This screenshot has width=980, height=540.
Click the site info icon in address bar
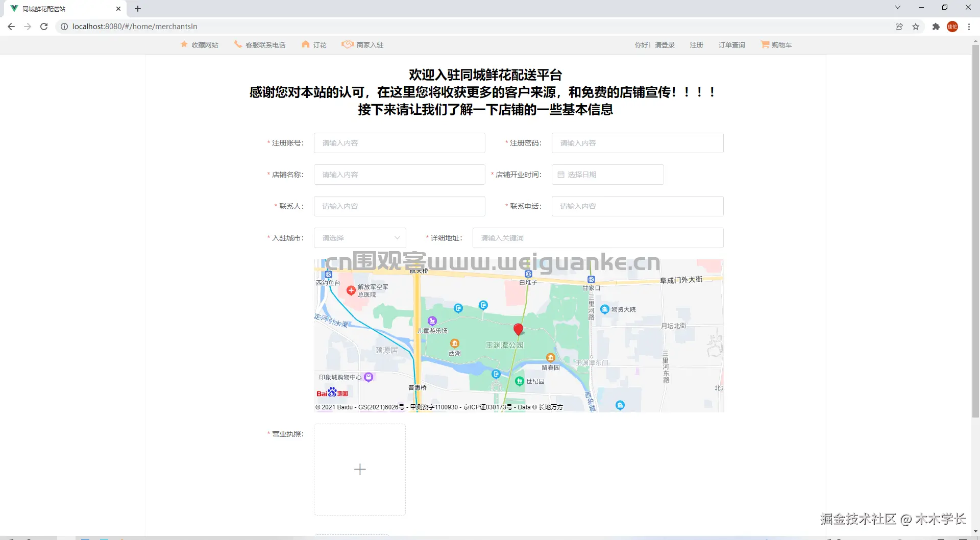tap(64, 27)
